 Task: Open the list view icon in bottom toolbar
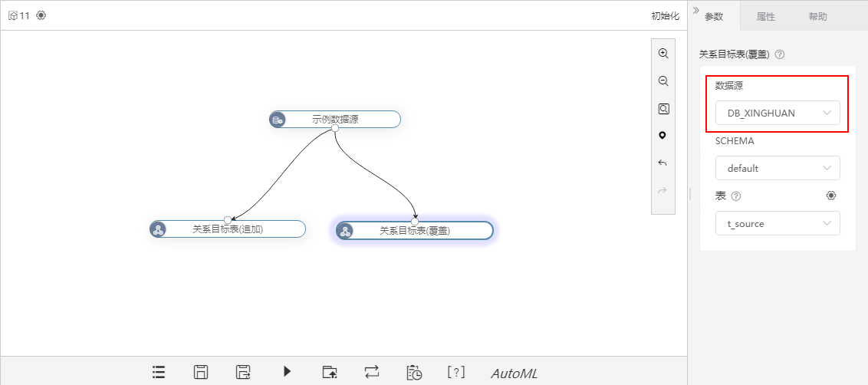[159, 372]
